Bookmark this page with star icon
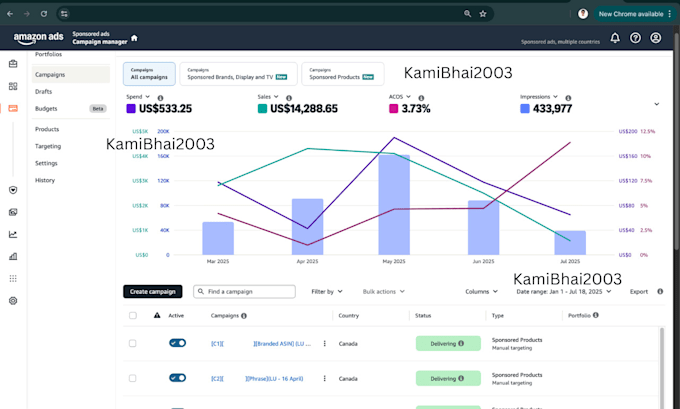680x409 pixels. 483,14
